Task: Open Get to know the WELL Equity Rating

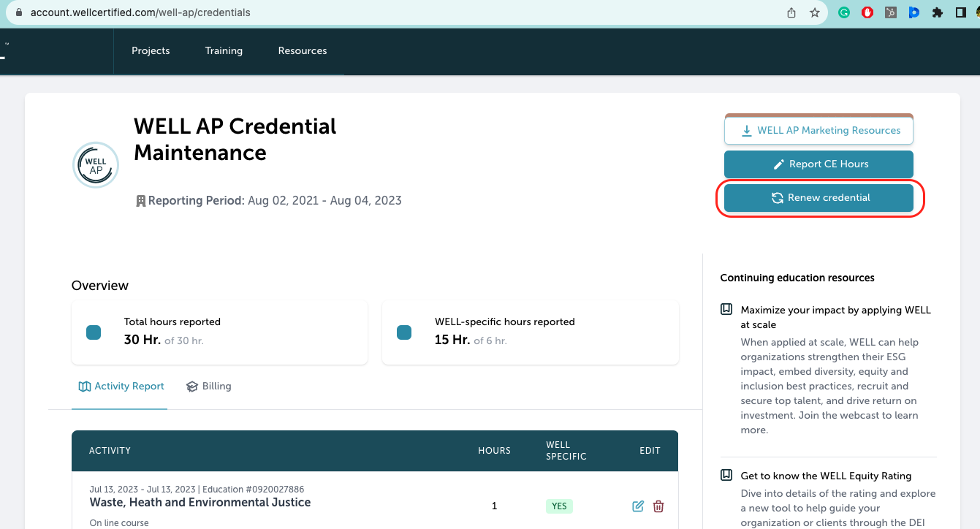Action: pyautogui.click(x=826, y=476)
